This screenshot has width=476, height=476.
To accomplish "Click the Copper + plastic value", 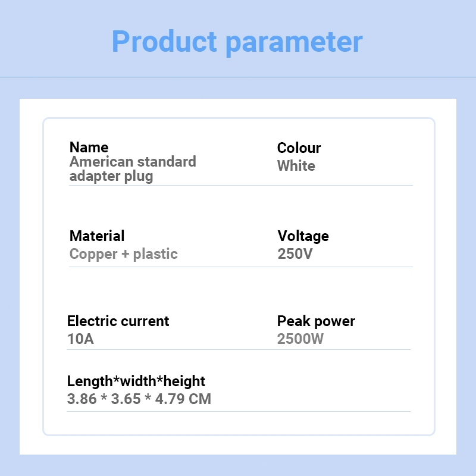I will [x=123, y=254].
